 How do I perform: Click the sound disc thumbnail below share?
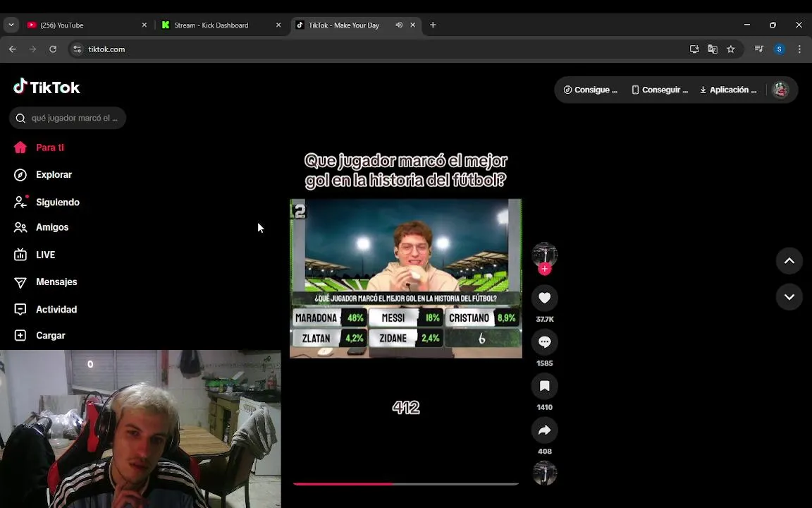(544, 473)
